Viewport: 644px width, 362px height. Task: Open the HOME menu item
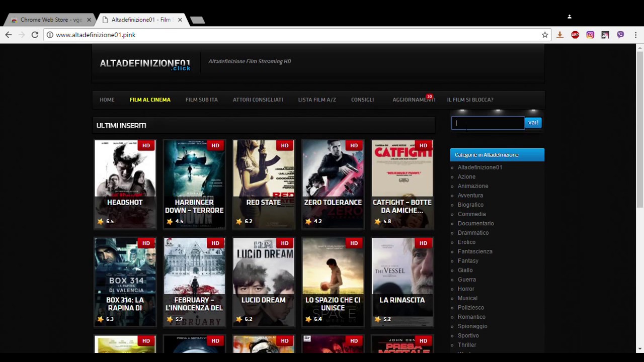(x=107, y=100)
